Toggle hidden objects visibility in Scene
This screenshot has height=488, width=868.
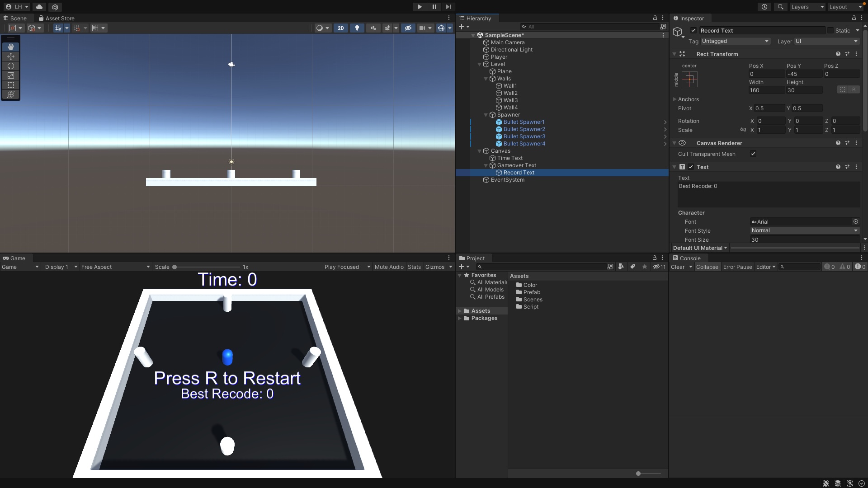coord(408,28)
